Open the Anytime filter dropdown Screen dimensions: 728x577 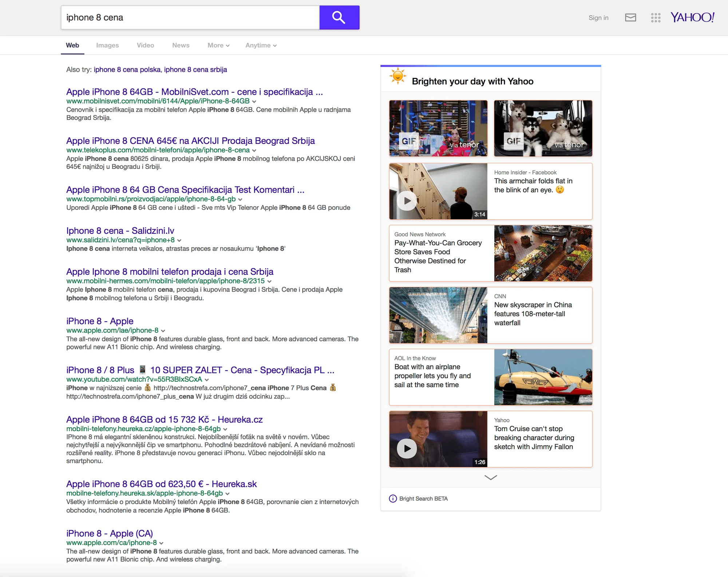(x=261, y=45)
